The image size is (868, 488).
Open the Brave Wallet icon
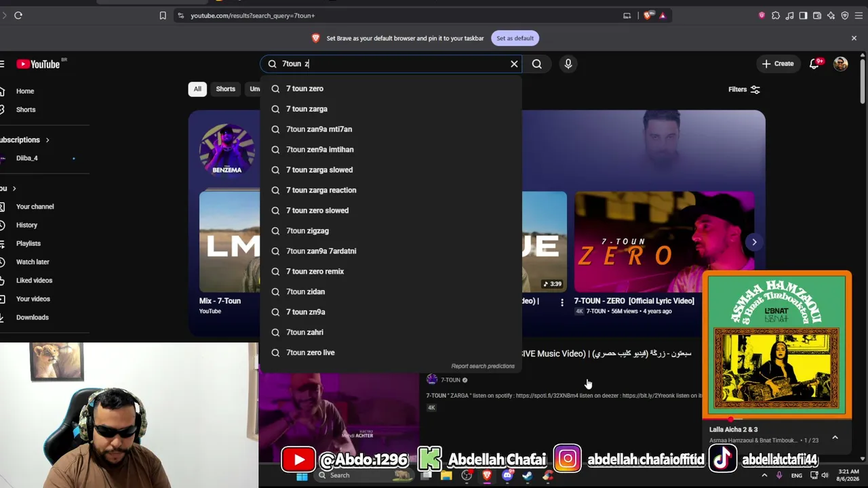pos(817,16)
